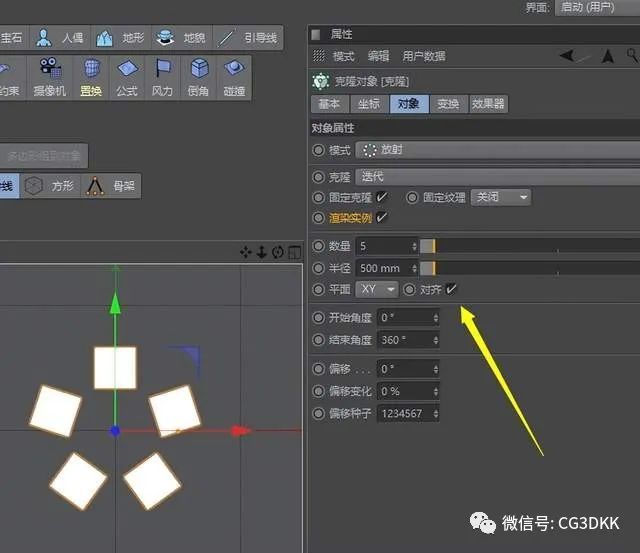Select the 人偶 figure object icon

tap(43, 38)
